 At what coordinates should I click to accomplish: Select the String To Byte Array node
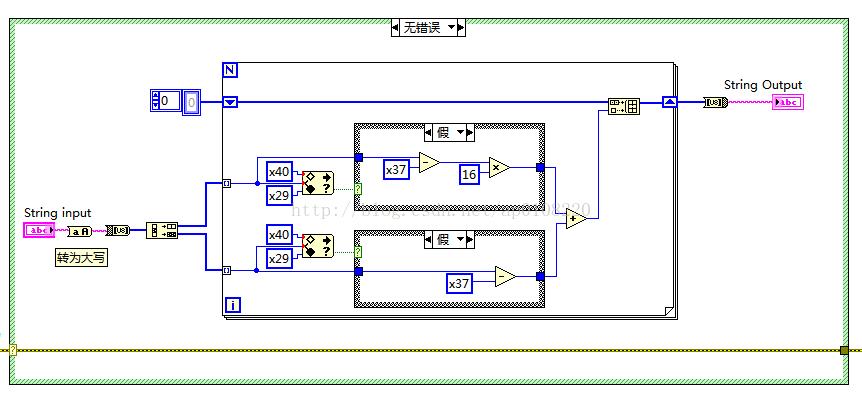(x=118, y=231)
